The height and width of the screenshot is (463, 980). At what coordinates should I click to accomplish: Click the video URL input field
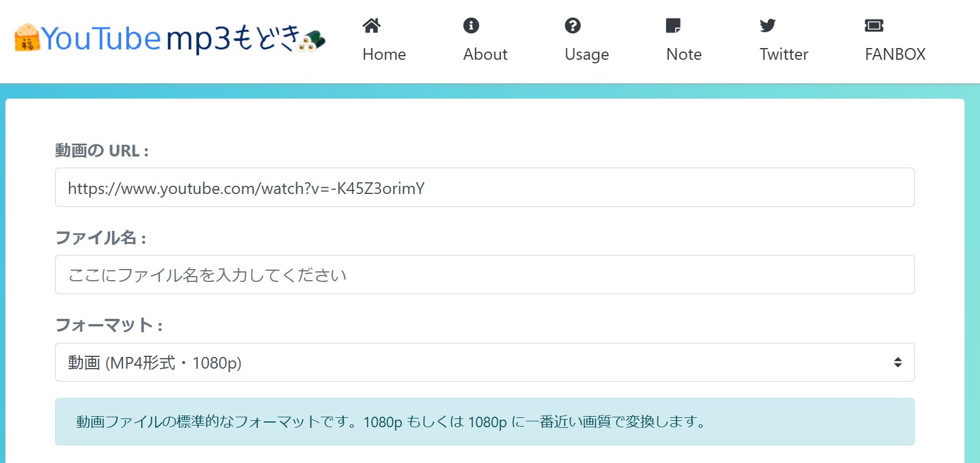[485, 188]
